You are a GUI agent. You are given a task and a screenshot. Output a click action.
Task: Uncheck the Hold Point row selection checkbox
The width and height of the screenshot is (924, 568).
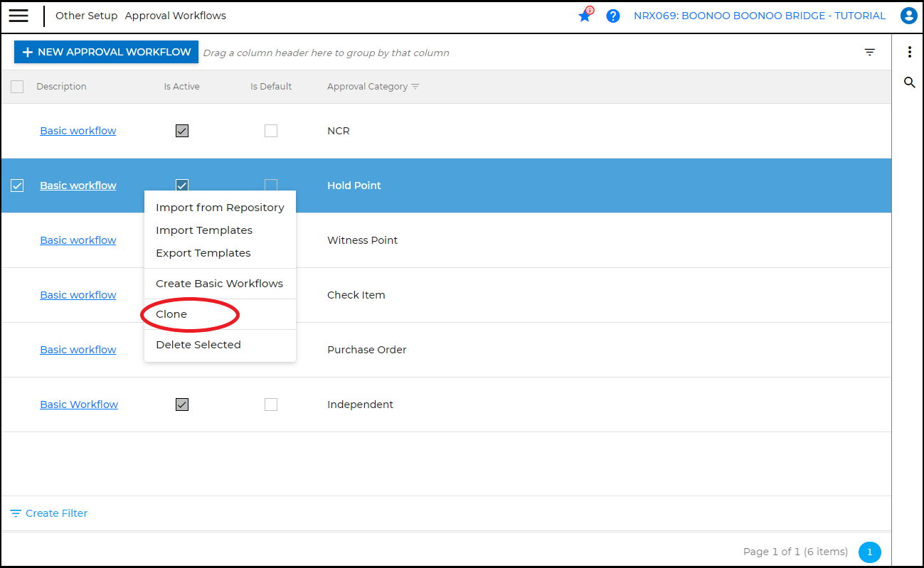(x=17, y=186)
